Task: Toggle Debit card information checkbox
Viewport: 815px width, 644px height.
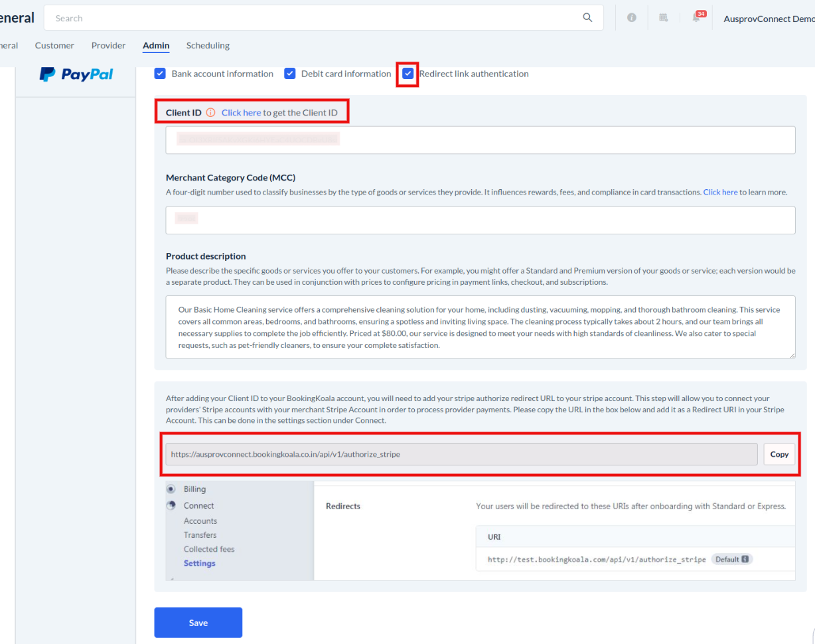Action: [x=290, y=74]
